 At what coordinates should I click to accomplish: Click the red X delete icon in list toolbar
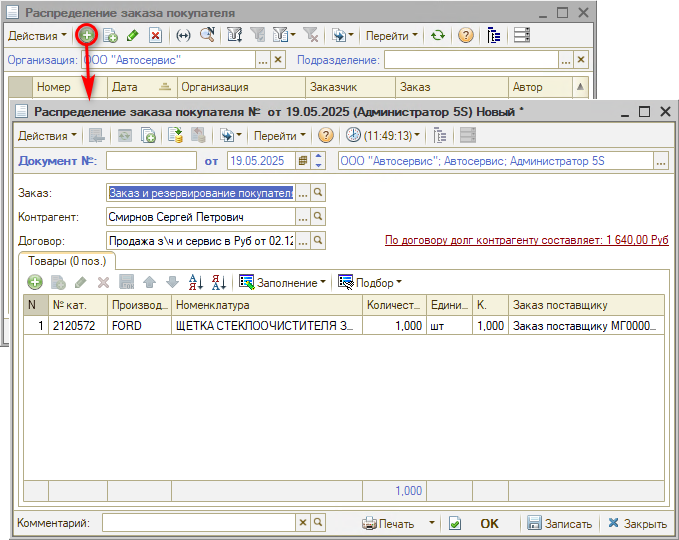coord(155,35)
